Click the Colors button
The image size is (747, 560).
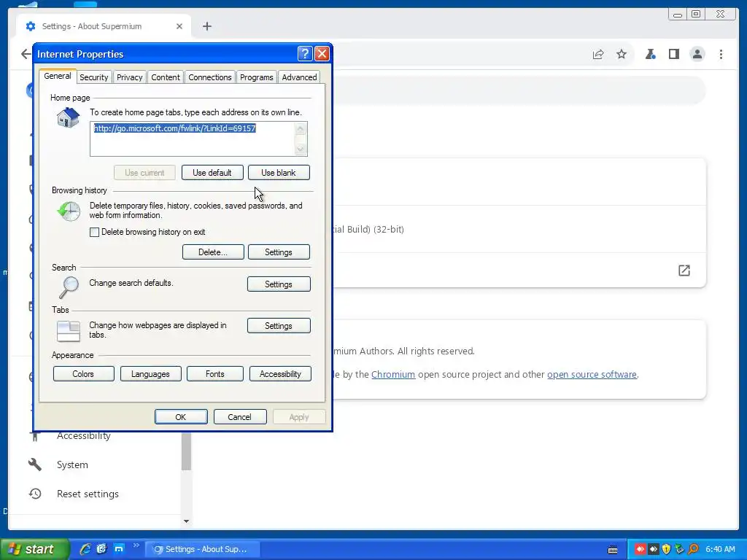(83, 374)
